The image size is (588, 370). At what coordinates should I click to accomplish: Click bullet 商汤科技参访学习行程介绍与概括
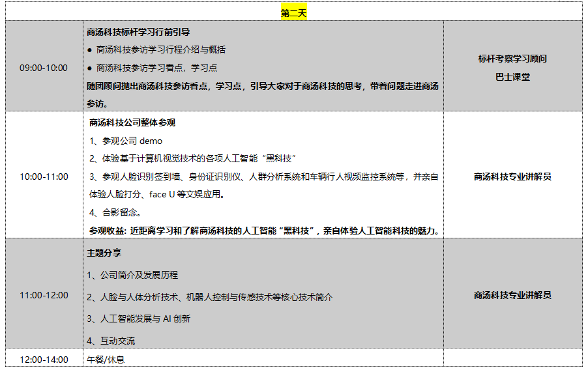[x=156, y=50]
